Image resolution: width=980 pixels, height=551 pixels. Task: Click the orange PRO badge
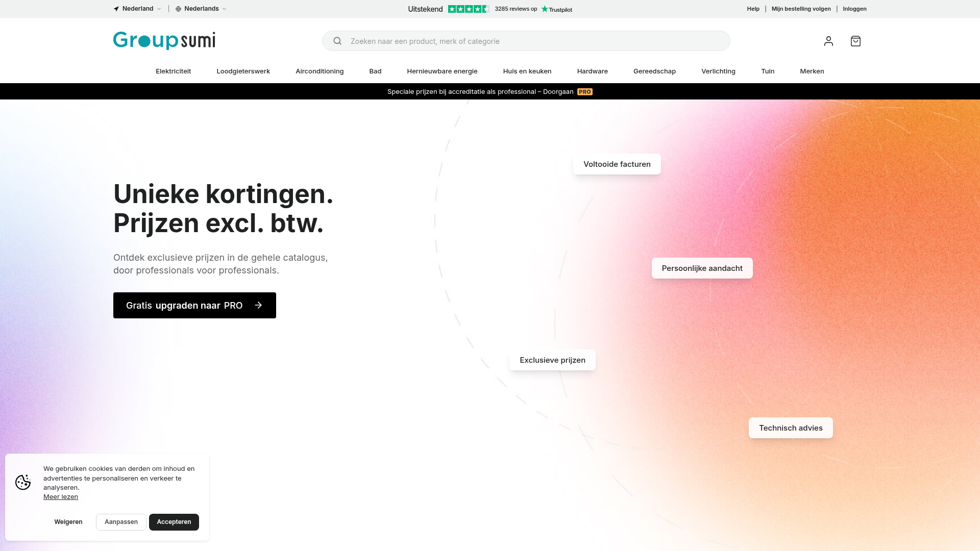tap(585, 92)
